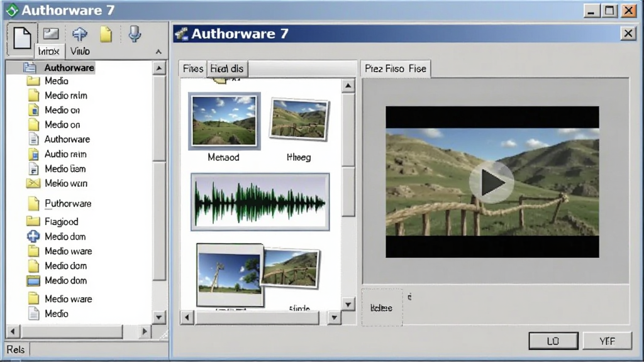644x362 pixels.
Task: Click file list scroll up arrow
Action: [348, 85]
